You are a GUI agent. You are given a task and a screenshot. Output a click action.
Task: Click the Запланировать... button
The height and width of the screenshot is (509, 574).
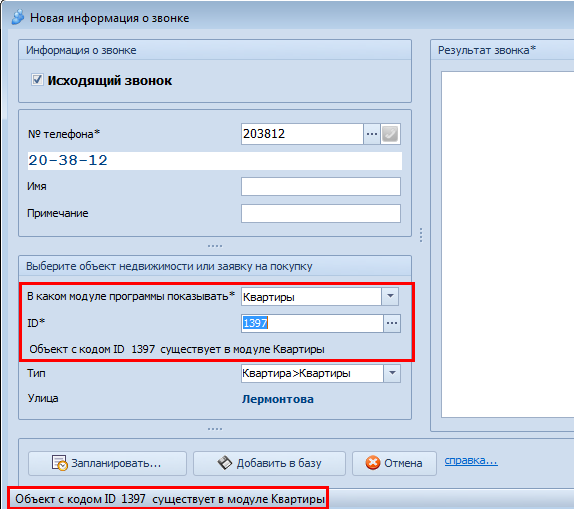pyautogui.click(x=107, y=463)
